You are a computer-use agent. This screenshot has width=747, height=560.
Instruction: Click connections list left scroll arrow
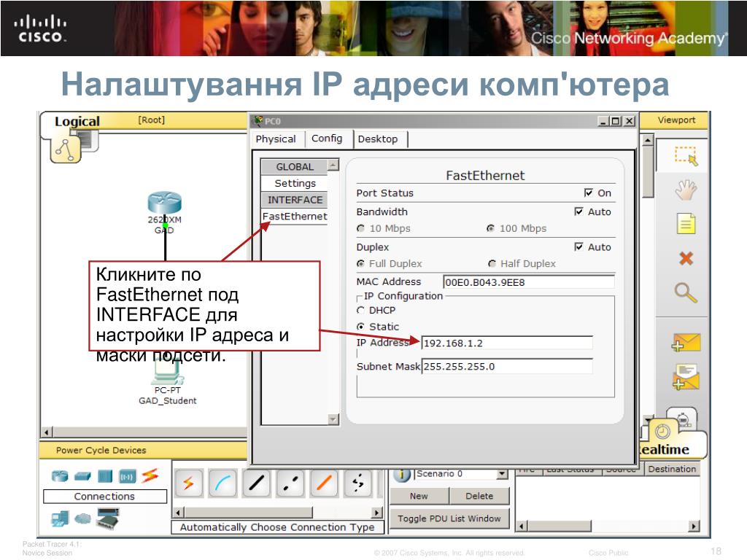pos(179,513)
